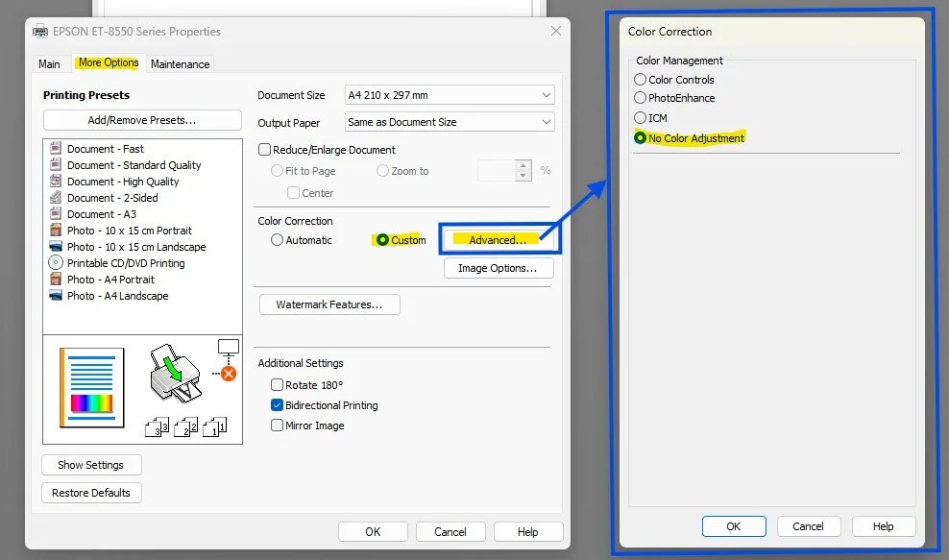Click the Photo - A4 Portrait preset icon

tap(56, 280)
